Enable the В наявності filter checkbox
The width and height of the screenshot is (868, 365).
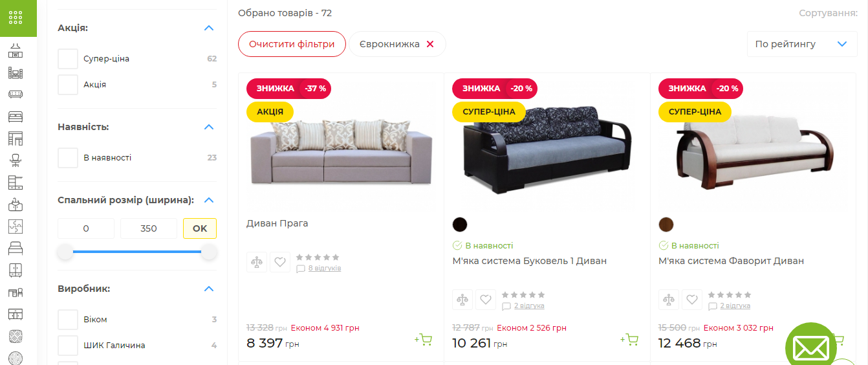[68, 158]
